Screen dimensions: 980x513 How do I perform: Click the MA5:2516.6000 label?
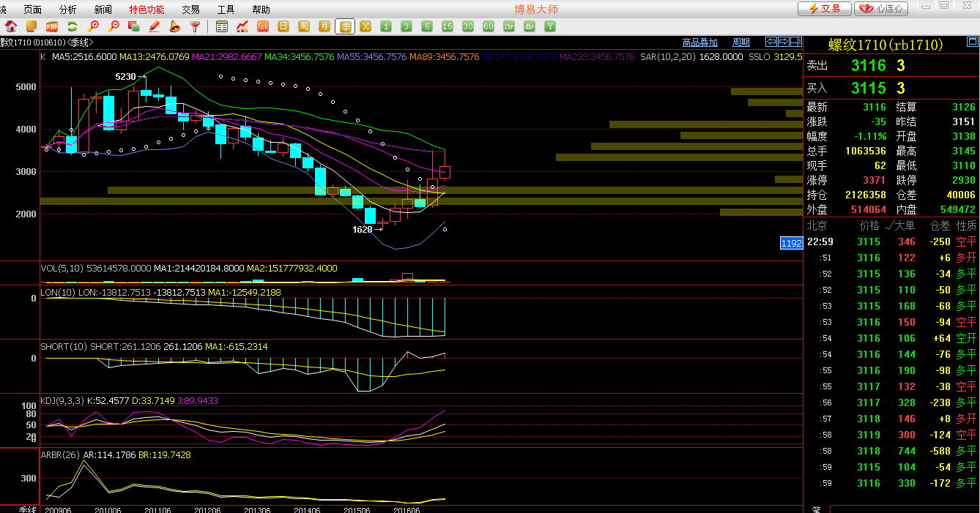point(84,56)
